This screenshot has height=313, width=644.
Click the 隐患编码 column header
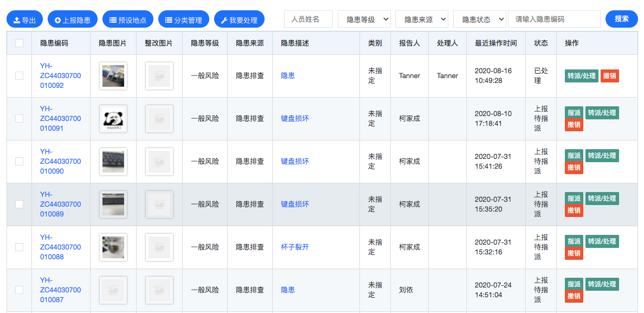click(54, 43)
